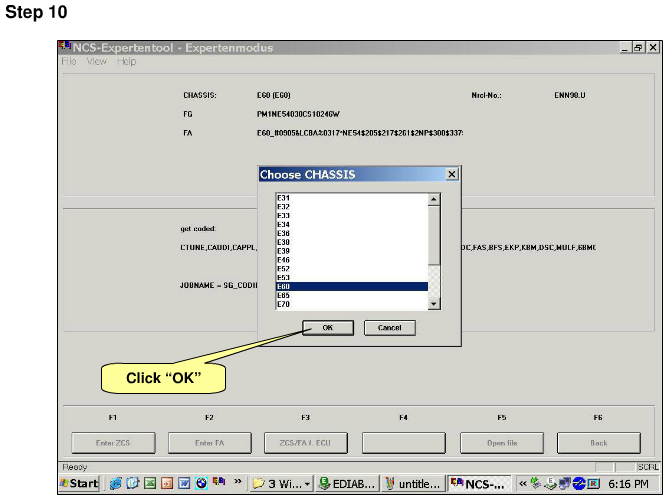The image size is (664, 496).
Task: Launch Internet Explorer from quick launch
Action: click(115, 483)
